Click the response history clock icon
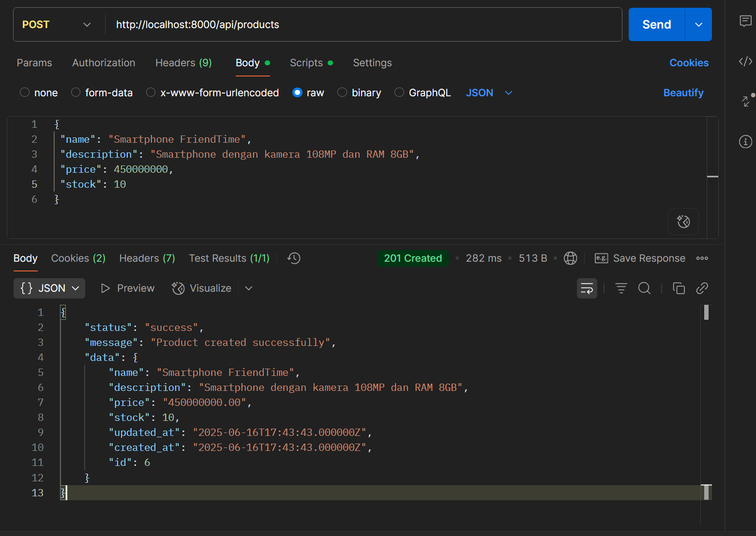 tap(294, 258)
